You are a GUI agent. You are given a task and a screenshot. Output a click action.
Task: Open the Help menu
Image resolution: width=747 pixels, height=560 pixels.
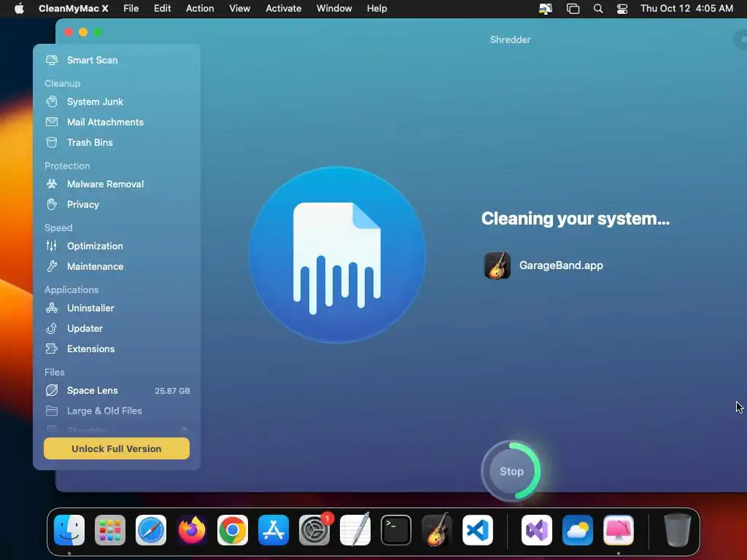click(377, 9)
